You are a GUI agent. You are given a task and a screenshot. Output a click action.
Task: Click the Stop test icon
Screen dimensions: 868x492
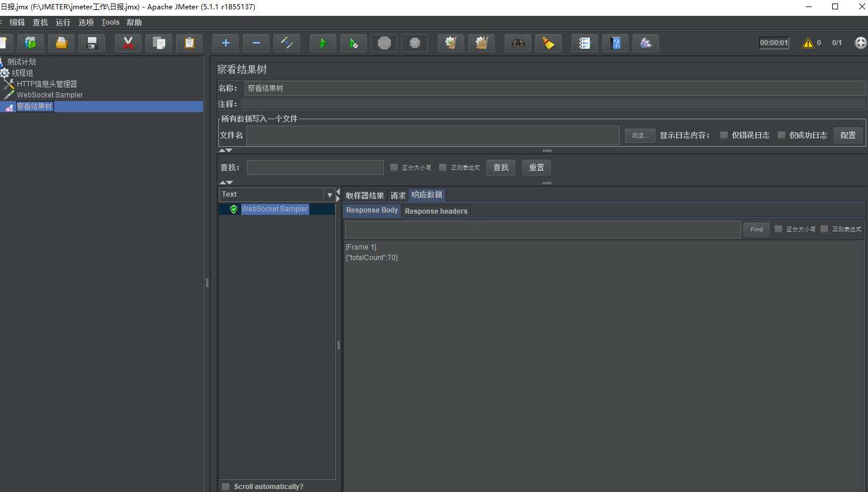(384, 43)
